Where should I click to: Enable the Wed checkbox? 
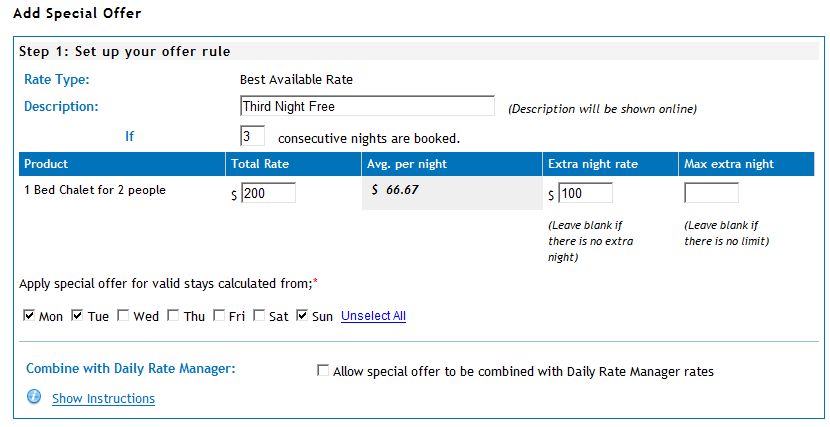click(x=123, y=316)
